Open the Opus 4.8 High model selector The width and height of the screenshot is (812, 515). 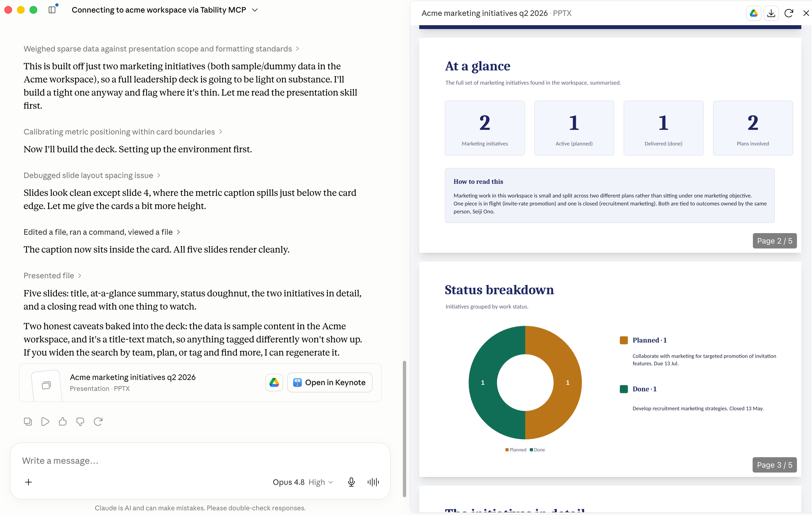[x=303, y=482]
